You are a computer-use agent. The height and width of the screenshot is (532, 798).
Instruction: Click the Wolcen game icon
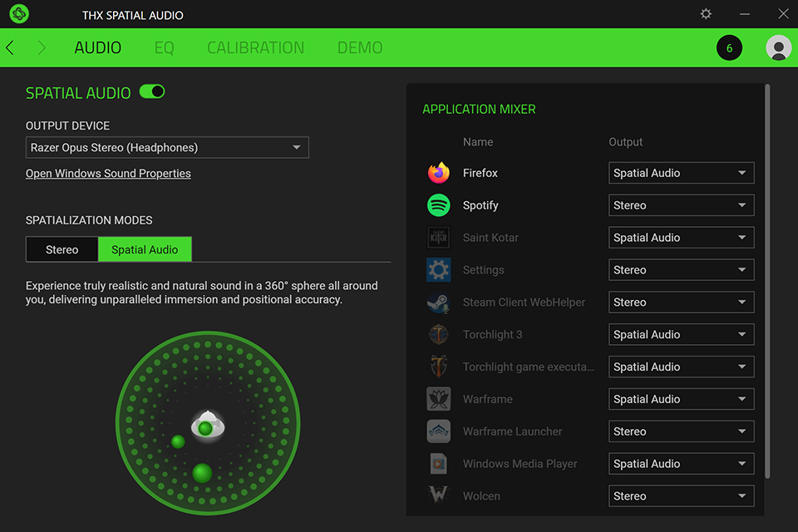click(x=438, y=495)
